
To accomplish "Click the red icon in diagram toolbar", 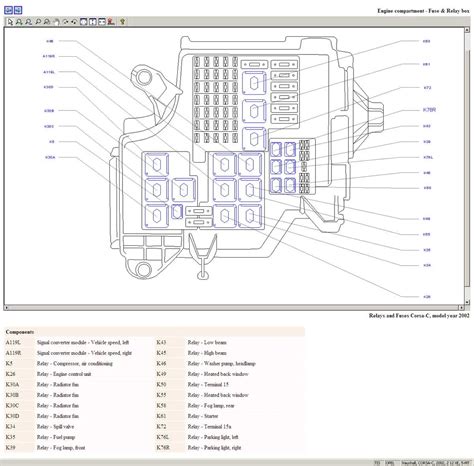I will (111, 22).
